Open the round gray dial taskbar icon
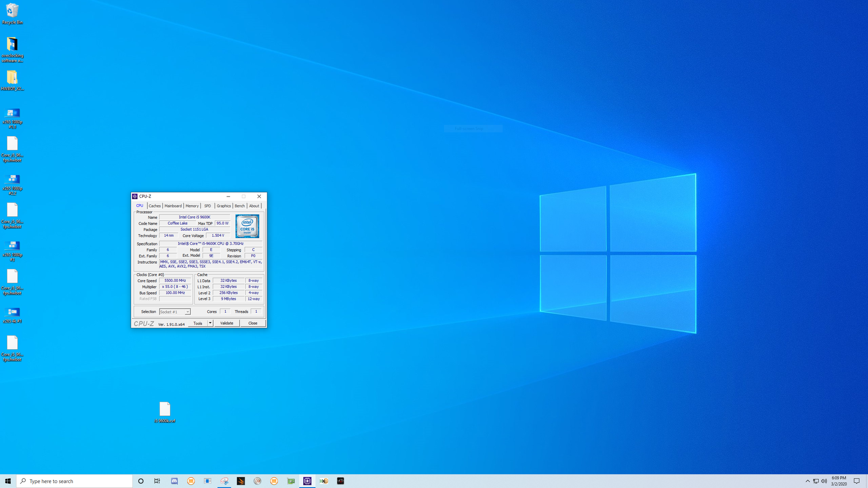Image resolution: width=868 pixels, height=488 pixels. point(257,481)
